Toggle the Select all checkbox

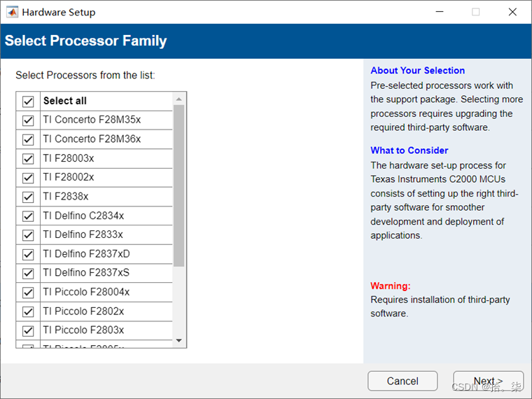pos(28,101)
